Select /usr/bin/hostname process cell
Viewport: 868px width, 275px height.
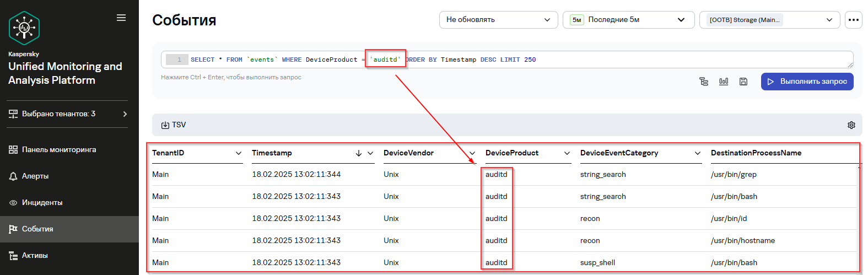(743, 241)
